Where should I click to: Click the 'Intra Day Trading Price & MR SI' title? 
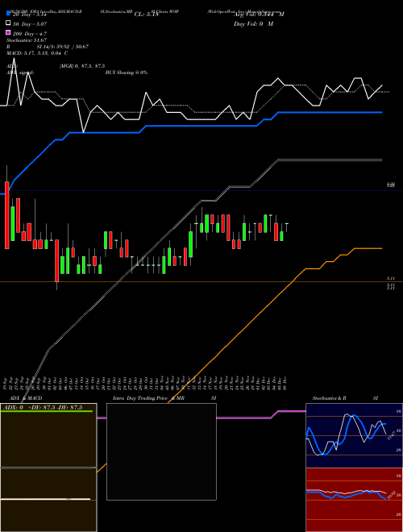pos(164,398)
